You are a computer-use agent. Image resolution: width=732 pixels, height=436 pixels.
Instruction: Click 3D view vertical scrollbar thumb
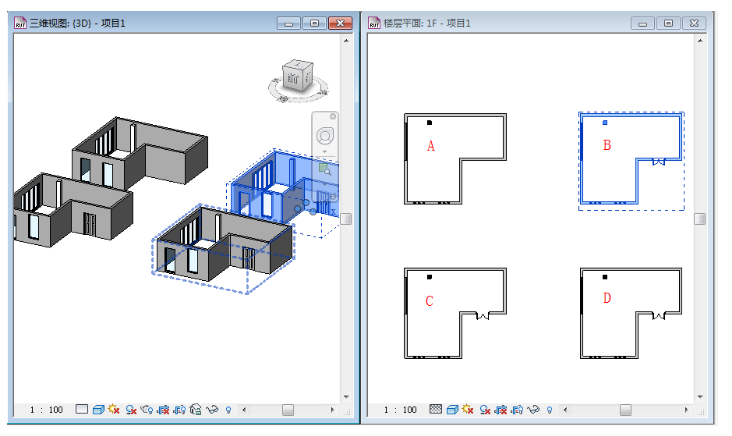pyautogui.click(x=346, y=219)
